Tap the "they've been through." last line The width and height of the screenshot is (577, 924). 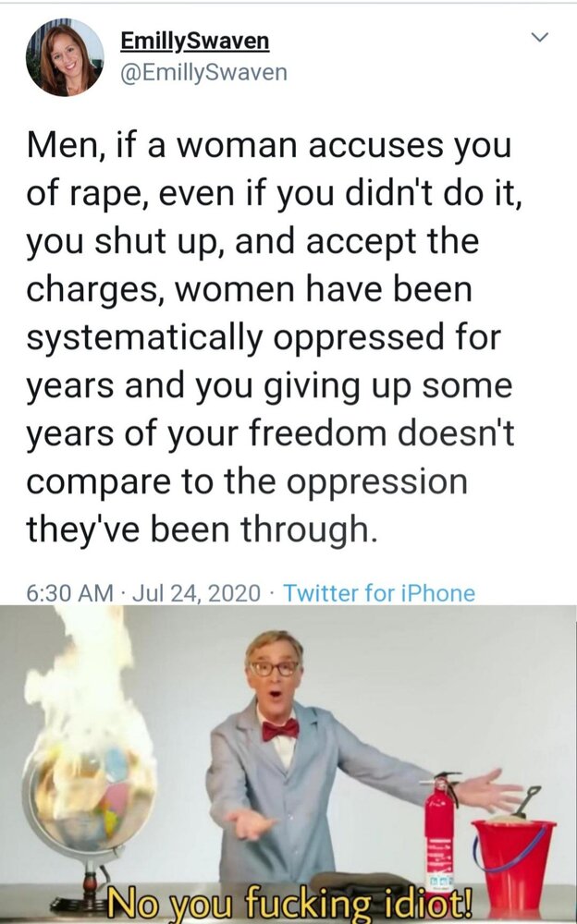(201, 529)
